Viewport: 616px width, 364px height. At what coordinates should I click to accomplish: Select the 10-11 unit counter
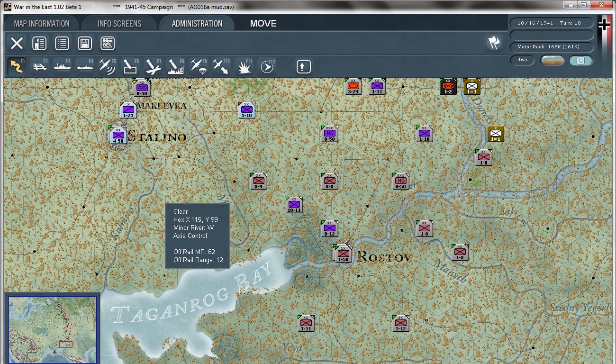coord(294,205)
